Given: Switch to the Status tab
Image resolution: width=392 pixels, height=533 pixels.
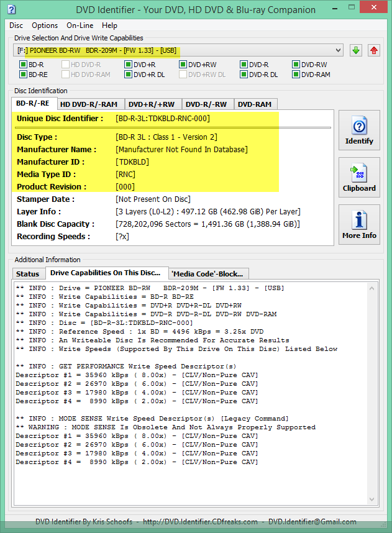Looking at the screenshot, I should pyautogui.click(x=28, y=274).
